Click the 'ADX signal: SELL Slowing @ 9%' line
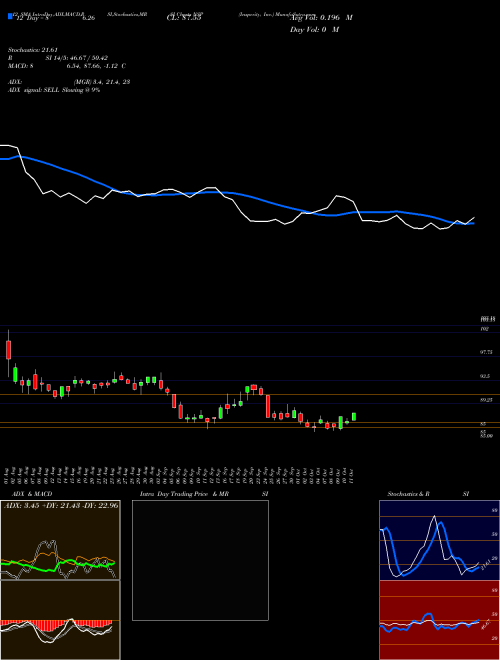Image resolution: width=500 pixels, height=660 pixels. [x=54, y=90]
